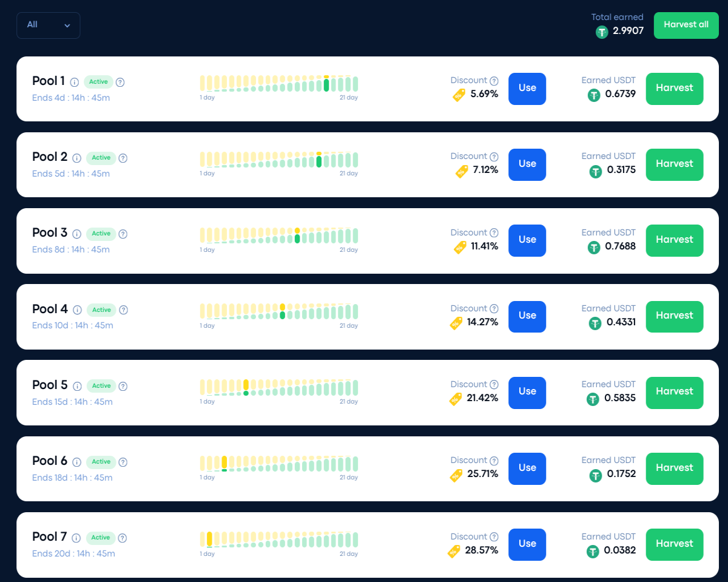Click the Discount help icon in Pool 7
Image resolution: width=728 pixels, height=582 pixels.
click(x=494, y=536)
